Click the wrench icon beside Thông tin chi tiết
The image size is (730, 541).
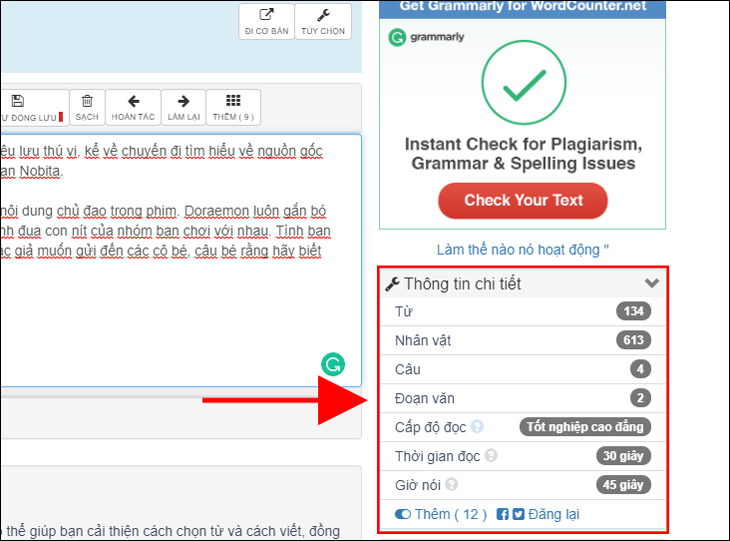pyautogui.click(x=392, y=284)
